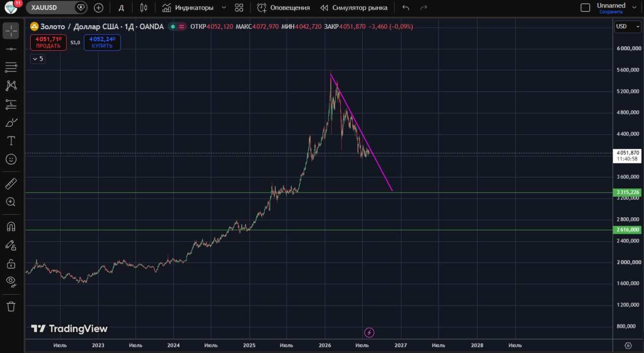Viewport: 644px width, 353px height.
Task: Click the 2024 label on time axis
Action: 174,345
